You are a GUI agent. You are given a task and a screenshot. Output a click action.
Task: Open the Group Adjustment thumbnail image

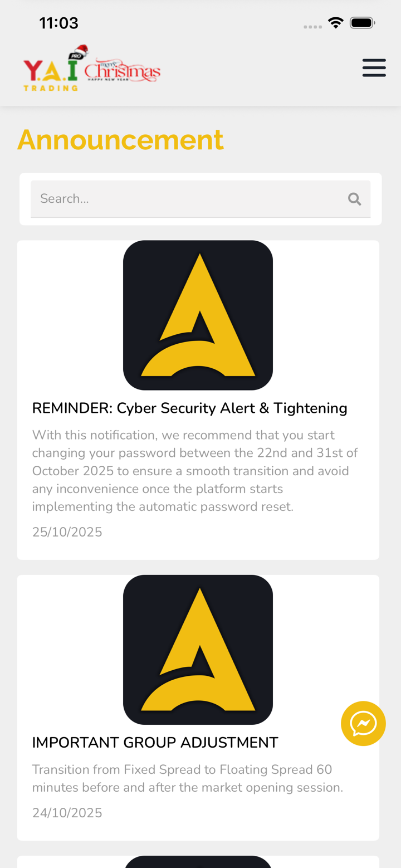pyautogui.click(x=198, y=650)
